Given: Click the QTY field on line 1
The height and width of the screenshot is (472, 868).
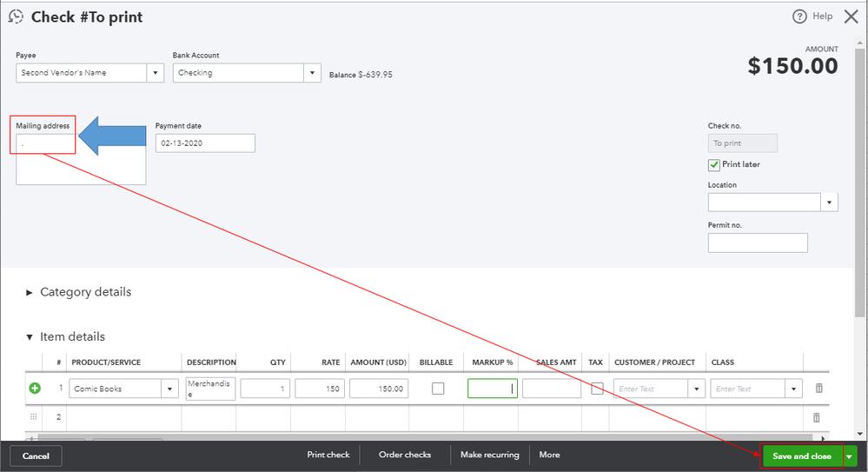Looking at the screenshot, I should coord(265,389).
